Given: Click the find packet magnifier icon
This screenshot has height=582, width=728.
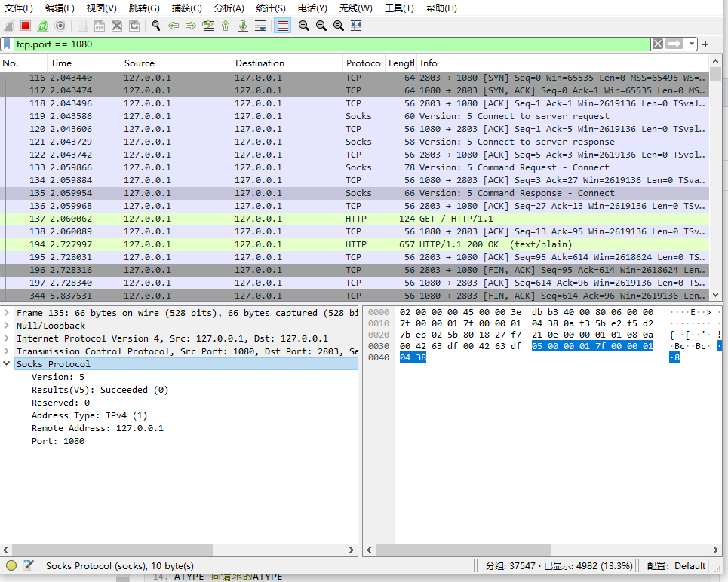Looking at the screenshot, I should coord(156,26).
